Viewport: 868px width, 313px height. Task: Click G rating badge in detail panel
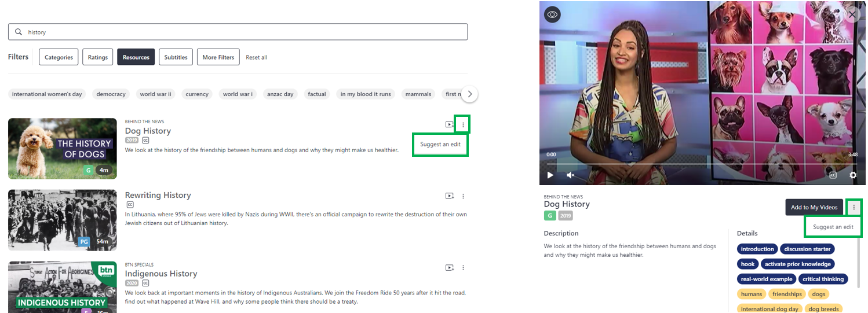click(550, 216)
